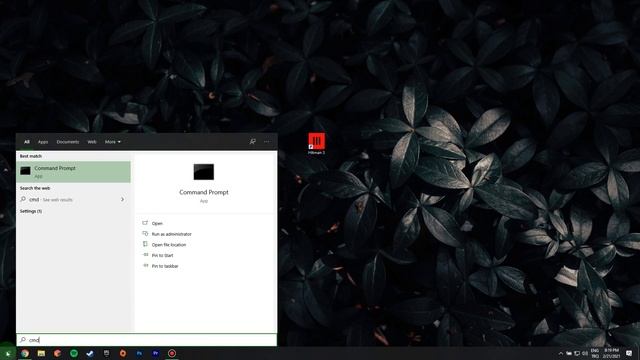
Task: Open File Explorer from the taskbar
Action: coord(41,353)
